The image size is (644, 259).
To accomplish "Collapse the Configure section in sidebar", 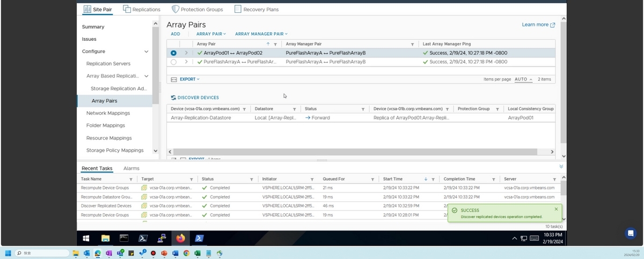I will pyautogui.click(x=146, y=52).
